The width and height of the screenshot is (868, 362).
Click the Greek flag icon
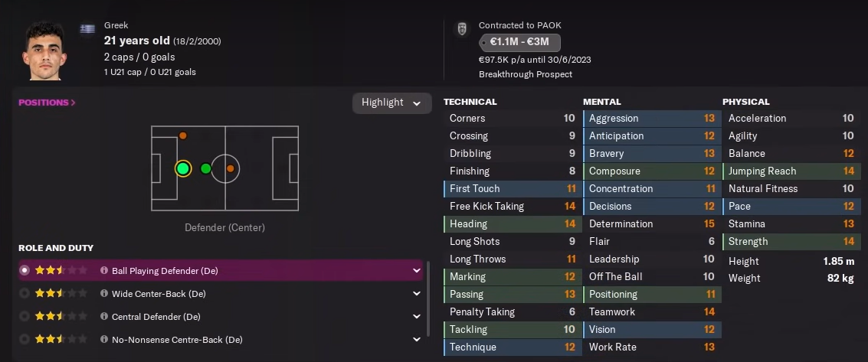[x=87, y=28]
